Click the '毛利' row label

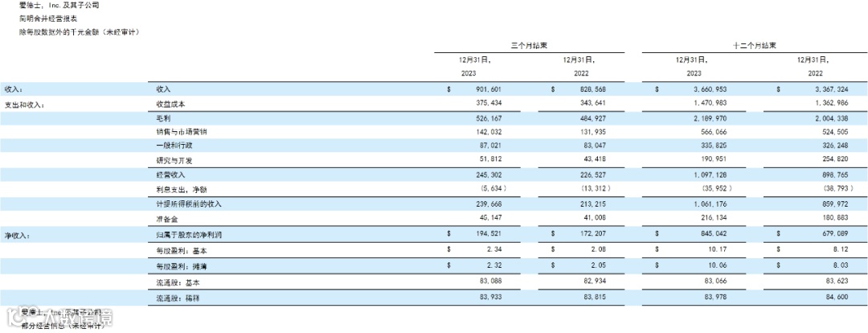(x=164, y=118)
